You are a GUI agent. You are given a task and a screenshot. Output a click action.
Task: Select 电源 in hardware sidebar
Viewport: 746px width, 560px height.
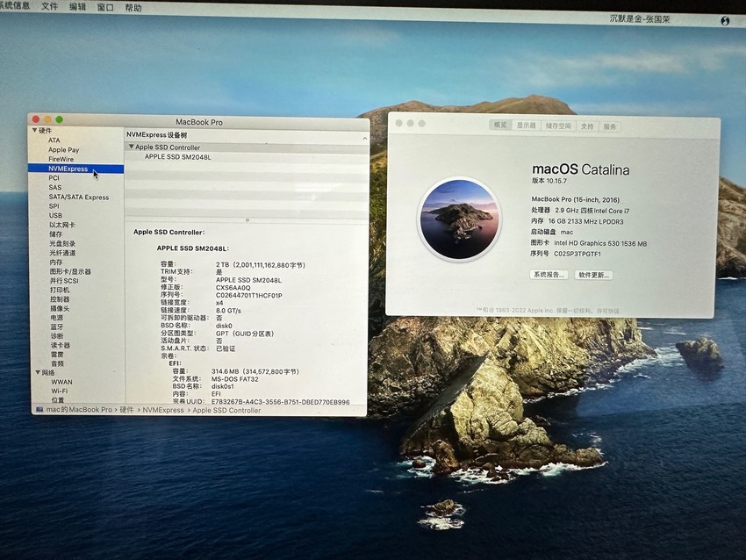57,317
